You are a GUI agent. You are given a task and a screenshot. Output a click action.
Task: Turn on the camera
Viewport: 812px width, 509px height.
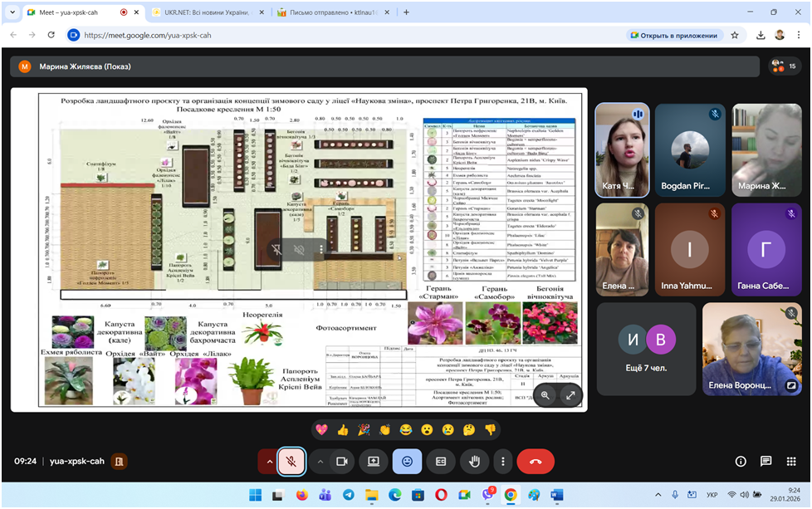340,461
